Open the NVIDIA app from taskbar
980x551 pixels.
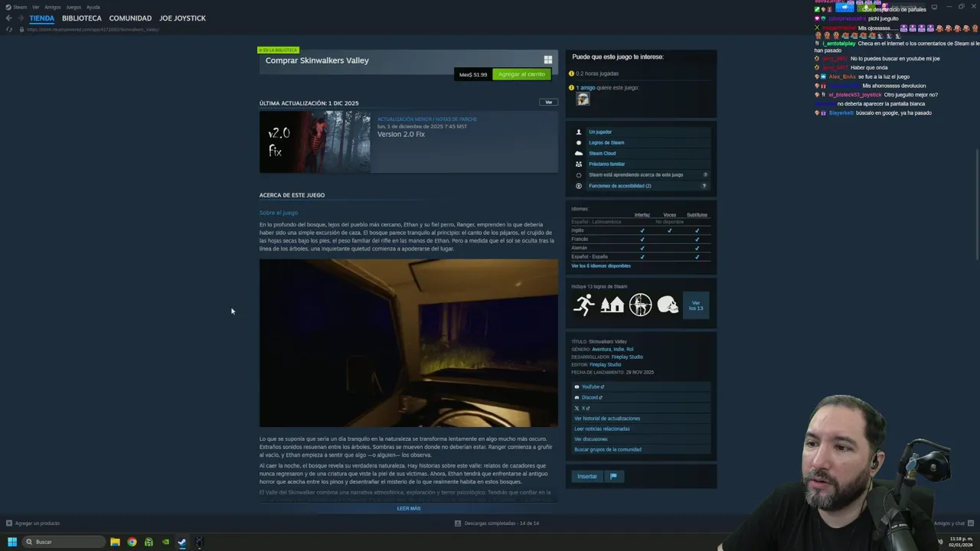[x=165, y=542]
